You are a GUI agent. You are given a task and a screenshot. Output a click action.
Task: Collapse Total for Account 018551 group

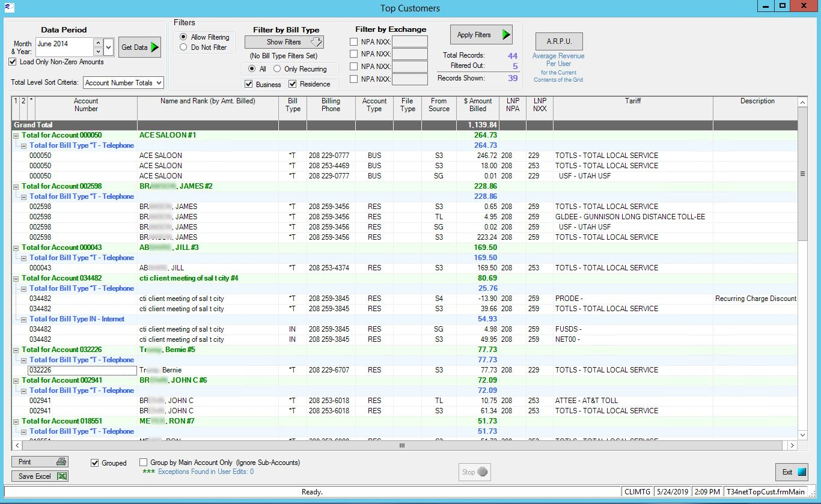pyautogui.click(x=16, y=421)
